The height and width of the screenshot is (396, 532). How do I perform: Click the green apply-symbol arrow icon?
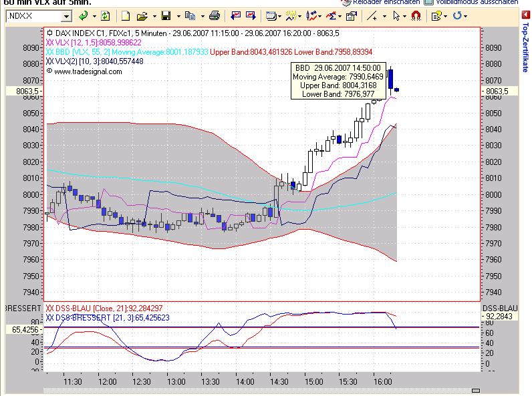(x=83, y=15)
